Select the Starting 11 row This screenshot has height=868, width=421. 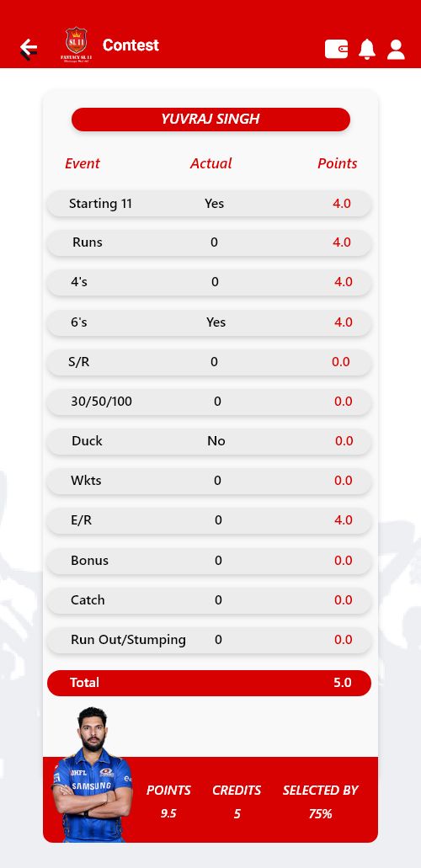click(x=209, y=203)
